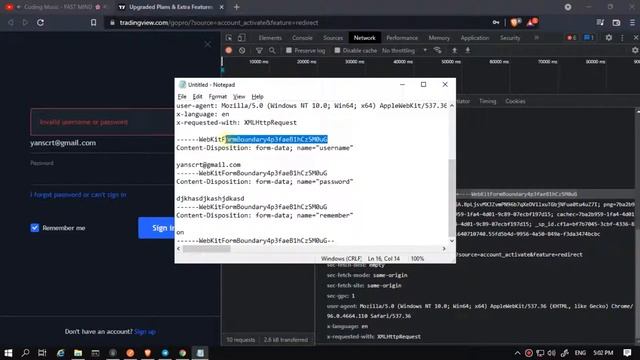The width and height of the screenshot is (640, 360).
Task: Open the Application panel tab
Action: coord(475,38)
